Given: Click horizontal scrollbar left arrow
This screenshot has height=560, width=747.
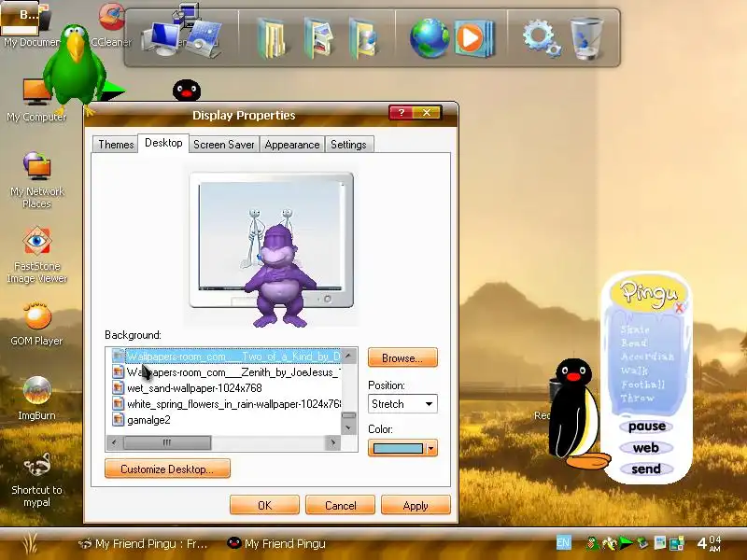Looking at the screenshot, I should [x=114, y=442].
